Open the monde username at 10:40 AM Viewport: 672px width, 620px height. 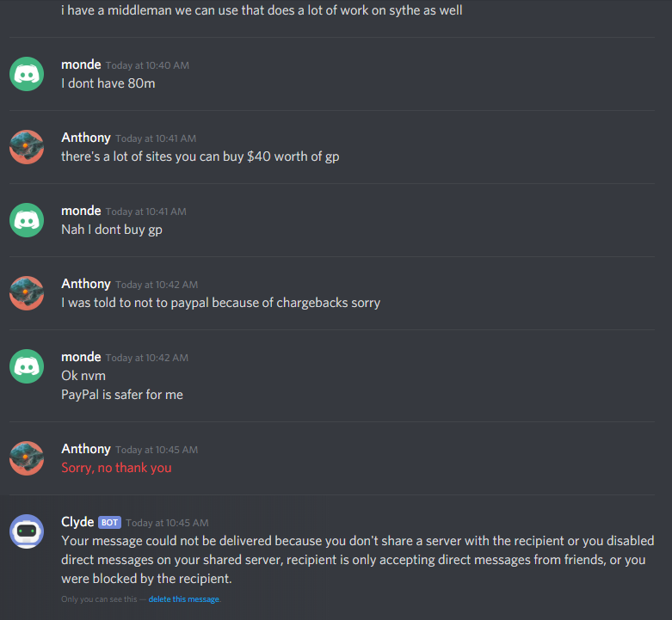[x=81, y=64]
